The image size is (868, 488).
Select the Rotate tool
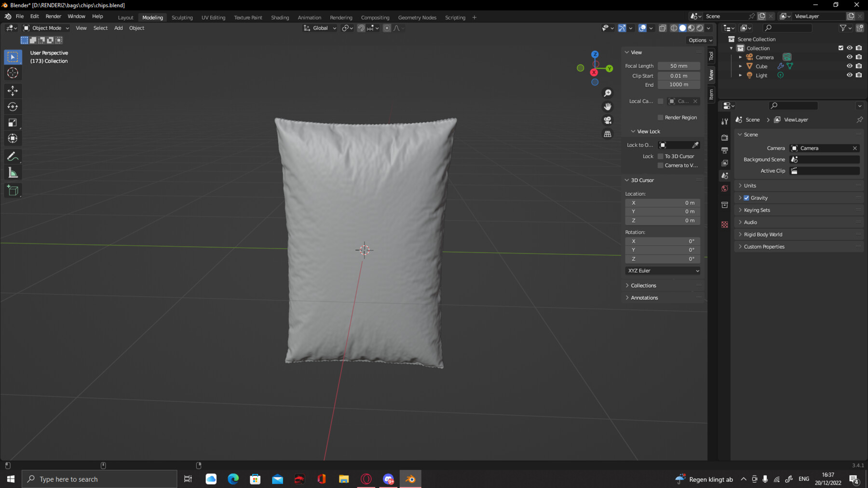[13, 106]
